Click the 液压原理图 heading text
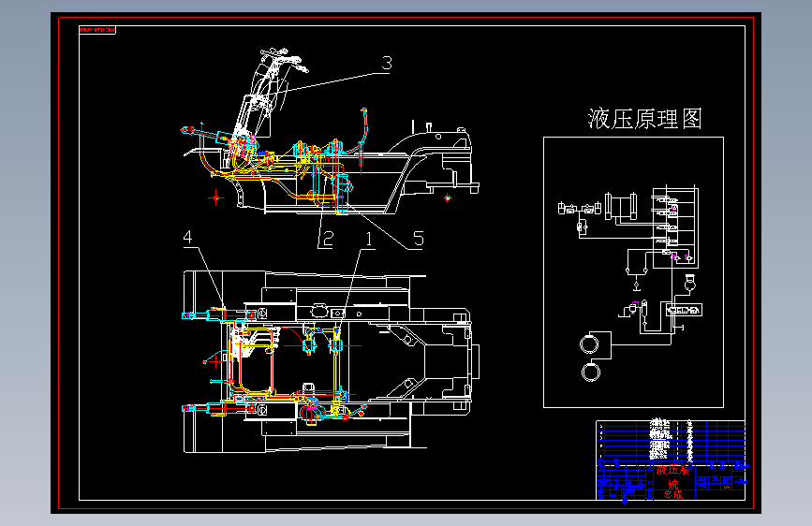 (644, 119)
